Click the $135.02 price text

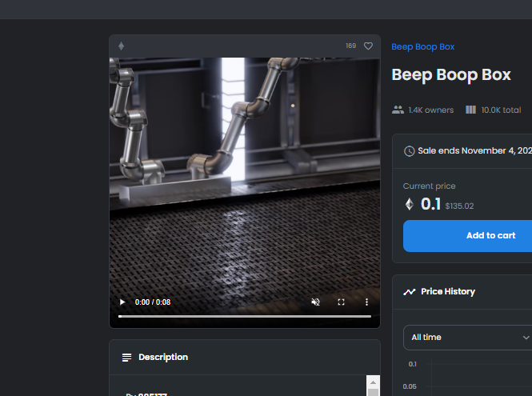(x=459, y=206)
